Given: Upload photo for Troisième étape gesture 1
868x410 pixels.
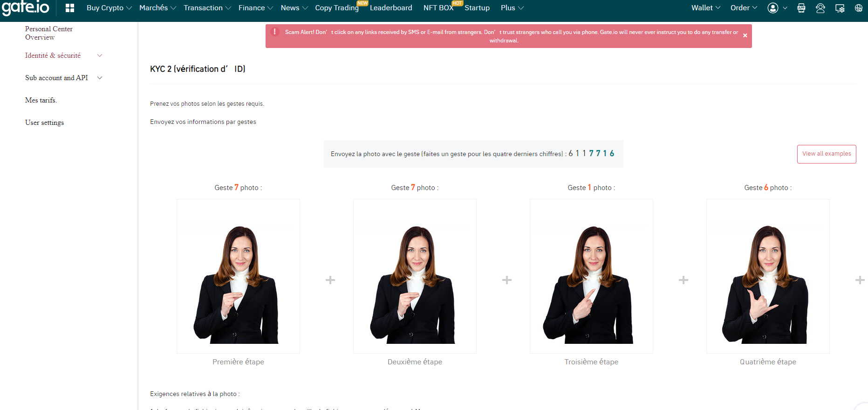Looking at the screenshot, I should point(591,276).
